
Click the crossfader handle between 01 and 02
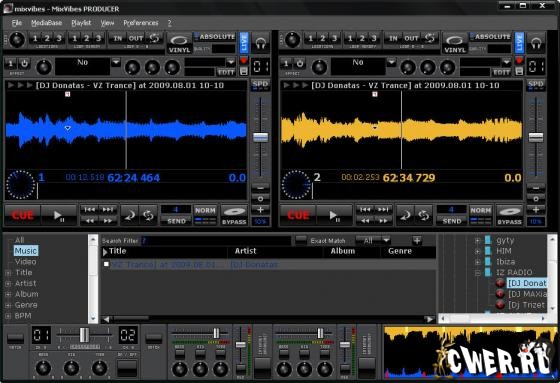pyautogui.click(x=84, y=335)
